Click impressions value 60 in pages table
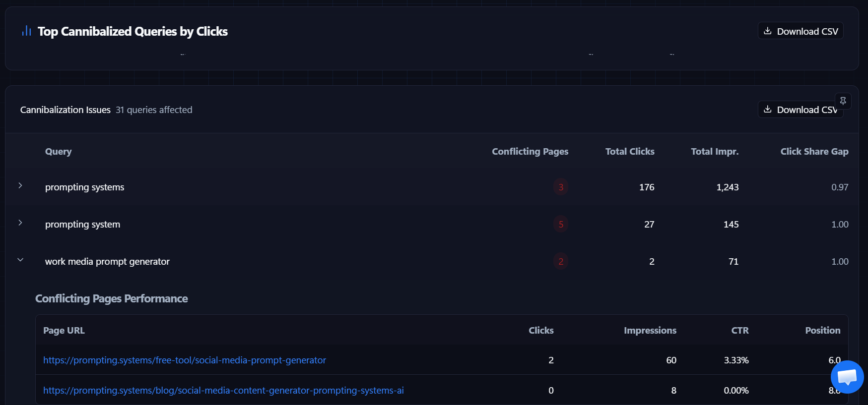This screenshot has width=868, height=405. (671, 360)
